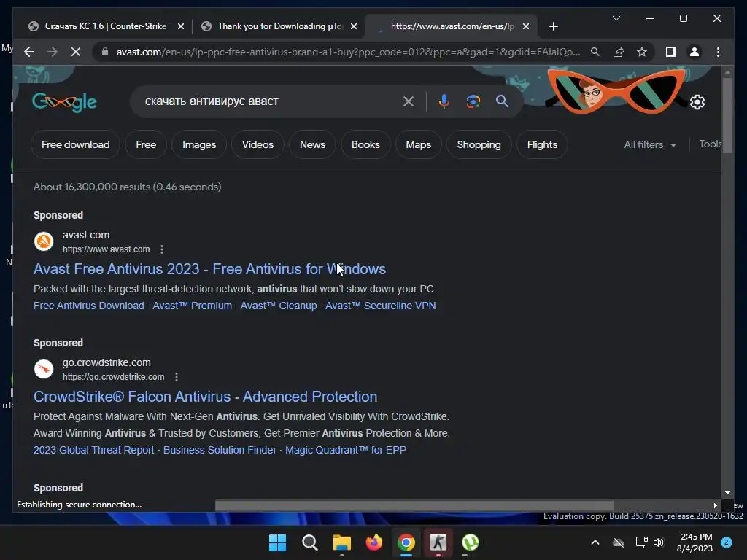
Task: Switch to Books results
Action: pyautogui.click(x=365, y=145)
